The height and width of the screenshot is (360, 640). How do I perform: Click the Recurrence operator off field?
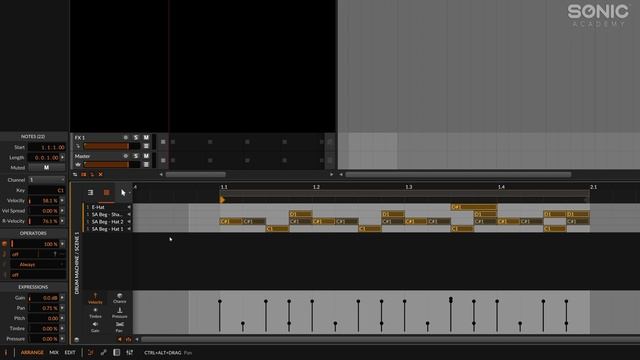(x=38, y=275)
